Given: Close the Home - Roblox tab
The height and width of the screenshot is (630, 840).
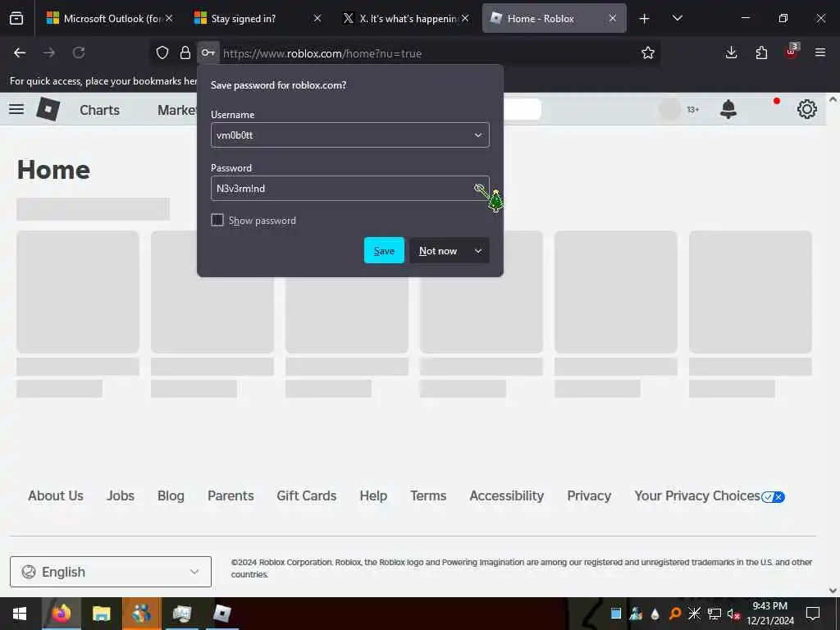Looking at the screenshot, I should coord(612,18).
